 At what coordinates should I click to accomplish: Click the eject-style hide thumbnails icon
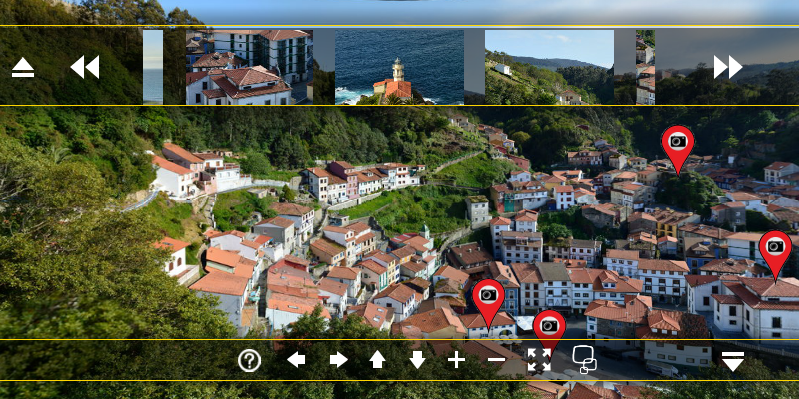tap(23, 67)
